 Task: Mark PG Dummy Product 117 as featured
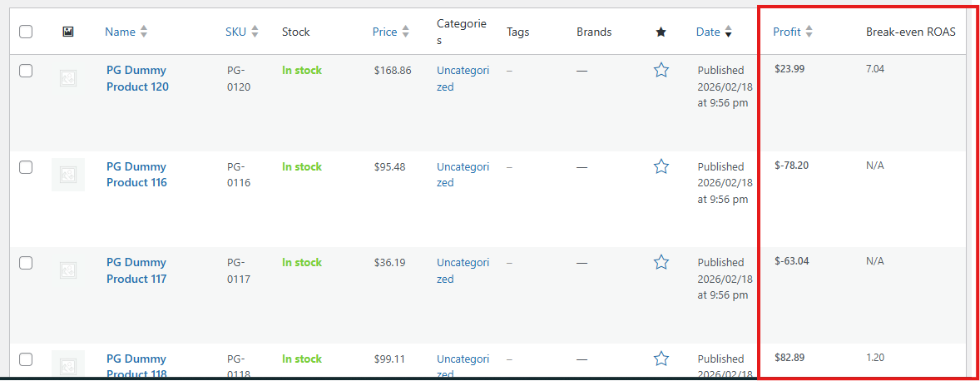pyautogui.click(x=661, y=263)
